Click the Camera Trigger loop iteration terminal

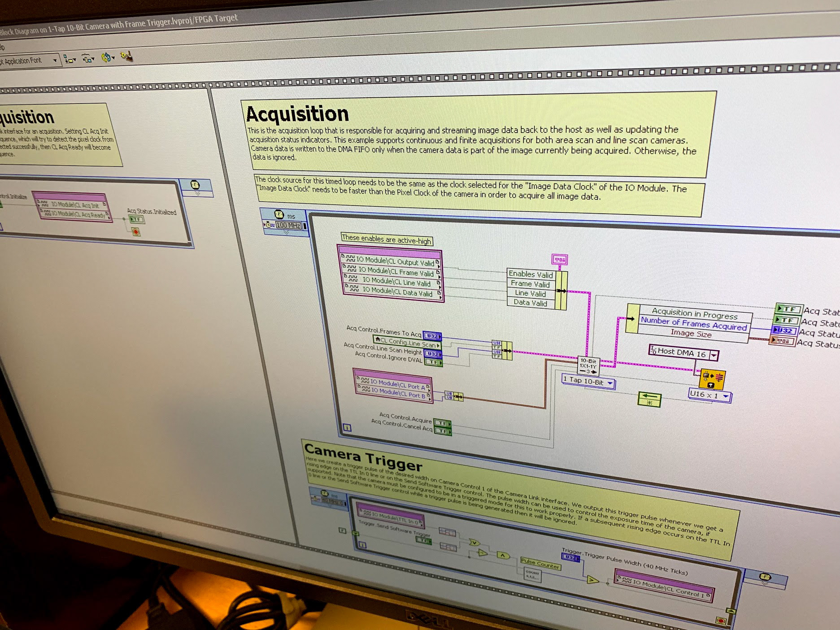pyautogui.click(x=363, y=545)
